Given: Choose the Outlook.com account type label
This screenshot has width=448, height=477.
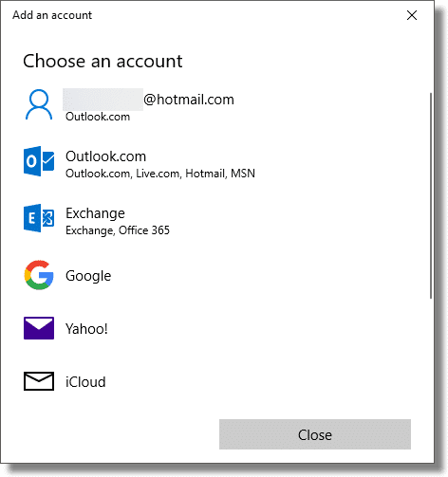Looking at the screenshot, I should point(105,156).
